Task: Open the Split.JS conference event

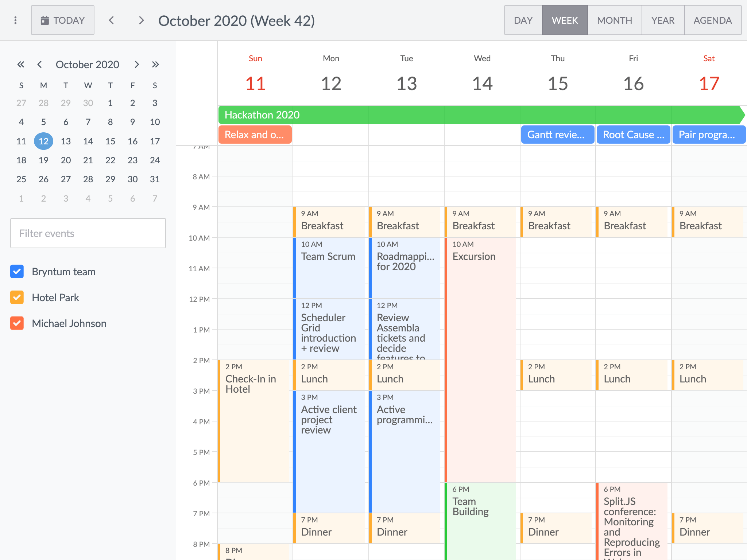Action: [x=632, y=521]
